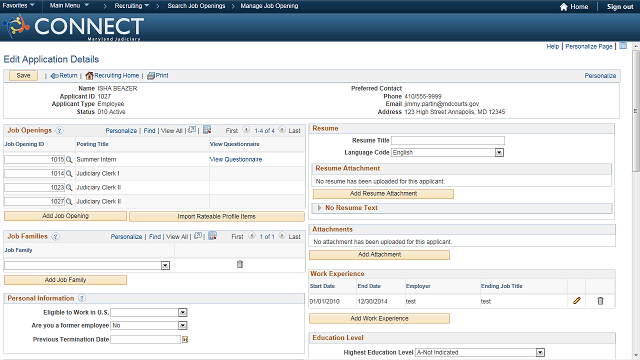Open the Eligible to Work in U.S. dropdown
This screenshot has height=360, width=640.
182,313
